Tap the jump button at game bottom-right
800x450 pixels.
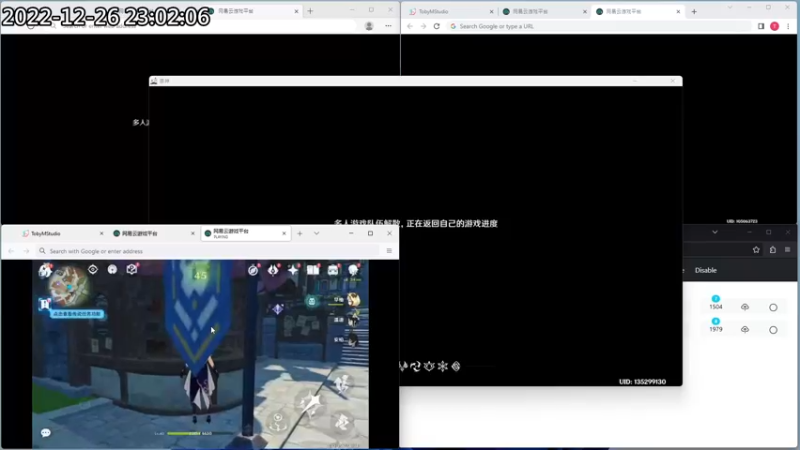342,422
